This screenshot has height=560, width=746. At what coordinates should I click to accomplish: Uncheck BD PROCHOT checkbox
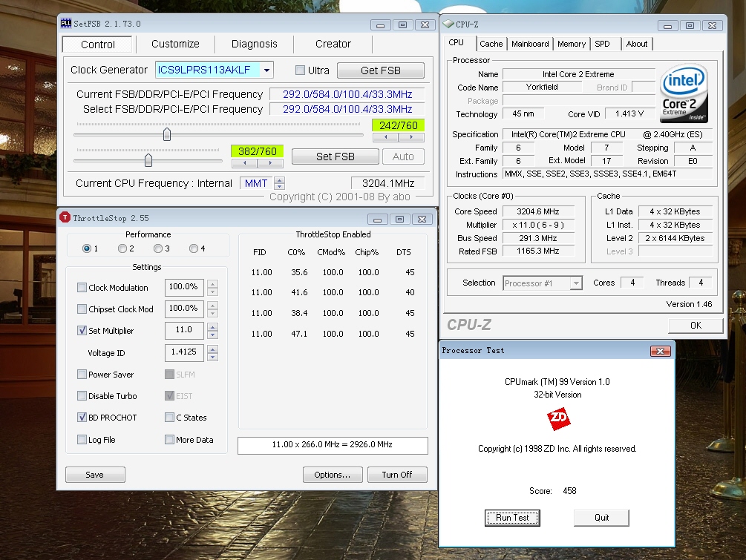pos(82,418)
